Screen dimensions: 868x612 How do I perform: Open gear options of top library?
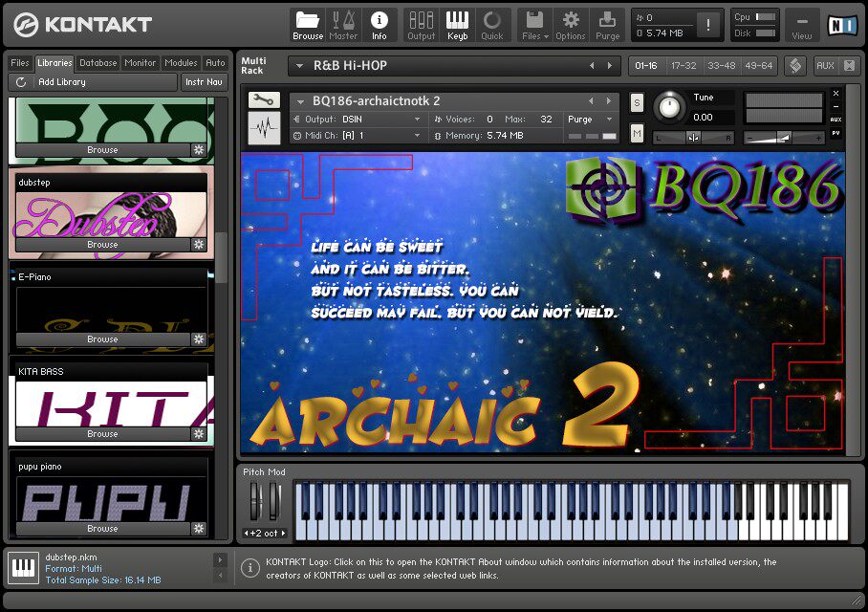[198, 149]
